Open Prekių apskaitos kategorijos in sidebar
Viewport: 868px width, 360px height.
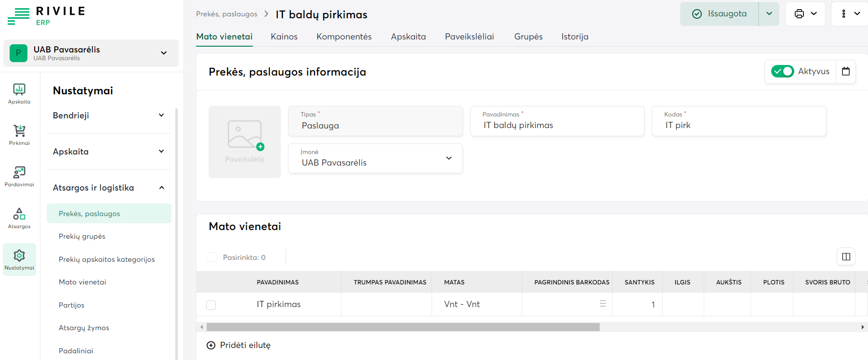107,259
